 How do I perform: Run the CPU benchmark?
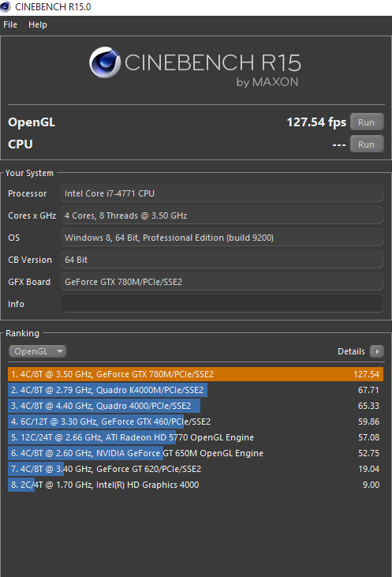[x=366, y=144]
